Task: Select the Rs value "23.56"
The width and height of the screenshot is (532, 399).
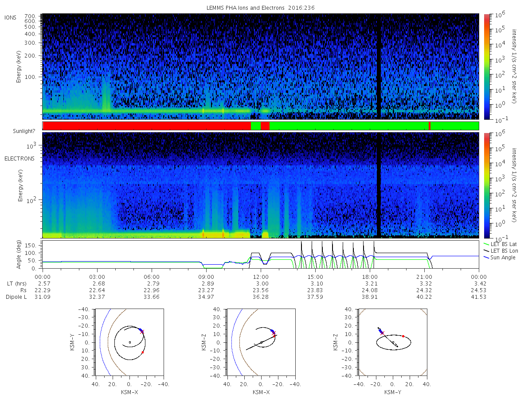Action: [x=261, y=290]
